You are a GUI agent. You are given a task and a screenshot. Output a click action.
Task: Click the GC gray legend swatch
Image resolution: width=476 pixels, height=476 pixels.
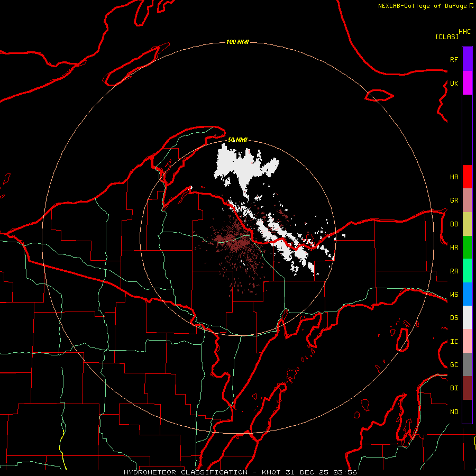pos(467,364)
